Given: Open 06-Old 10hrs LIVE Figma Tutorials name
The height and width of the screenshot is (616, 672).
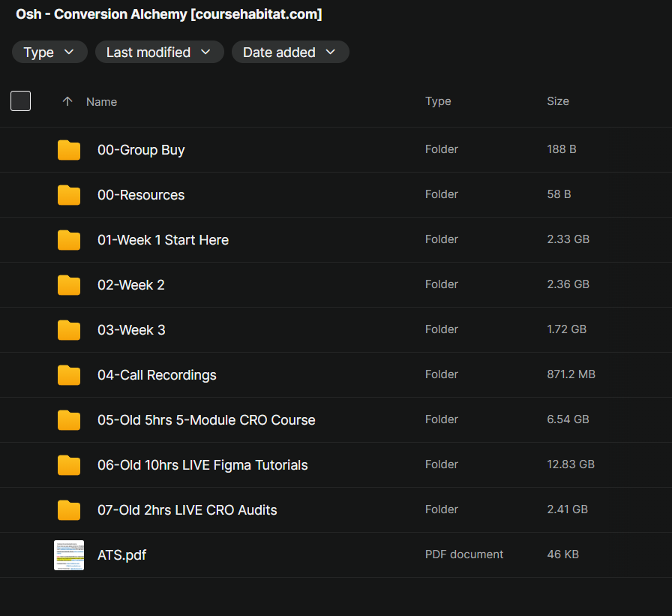Looking at the screenshot, I should [x=202, y=465].
